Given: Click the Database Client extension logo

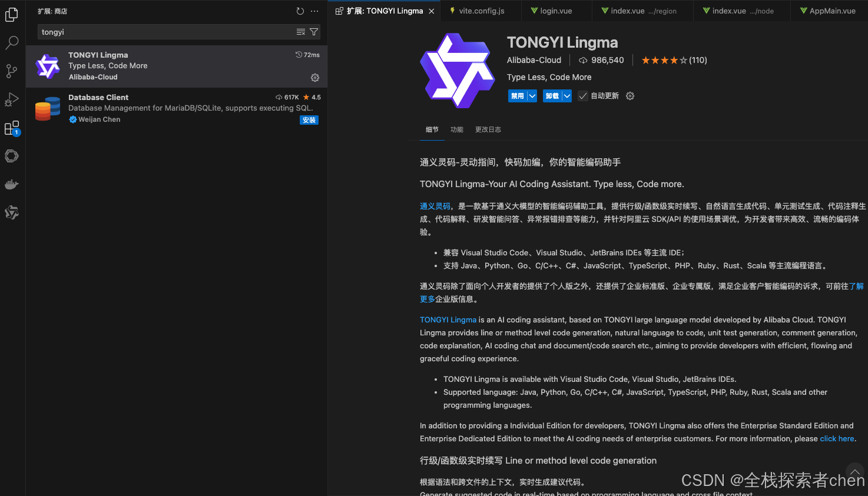Looking at the screenshot, I should point(48,108).
